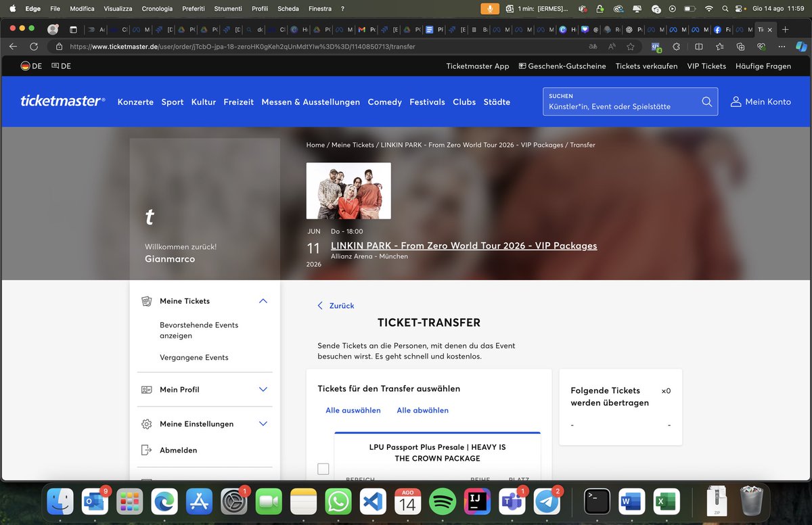Click Abmelden to log out

click(179, 451)
